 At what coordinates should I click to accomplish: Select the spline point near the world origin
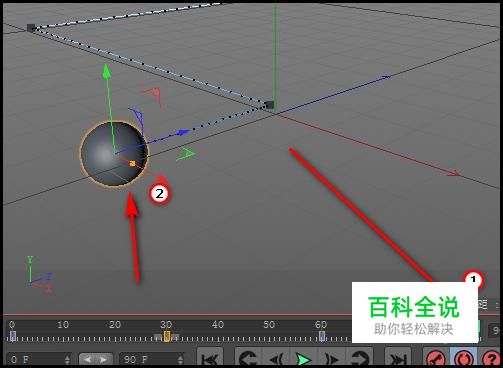269,105
